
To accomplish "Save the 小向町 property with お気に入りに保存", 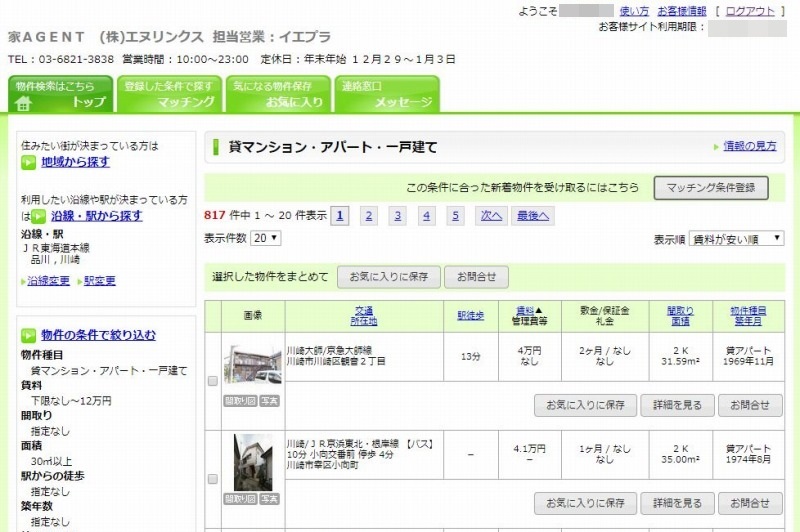I will tap(585, 503).
